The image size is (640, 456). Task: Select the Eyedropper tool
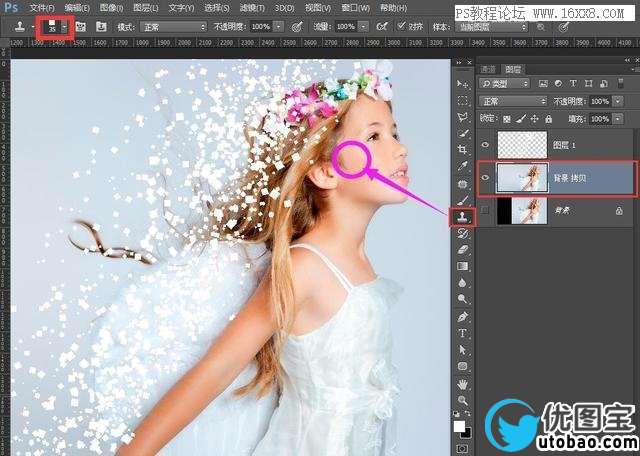[463, 166]
